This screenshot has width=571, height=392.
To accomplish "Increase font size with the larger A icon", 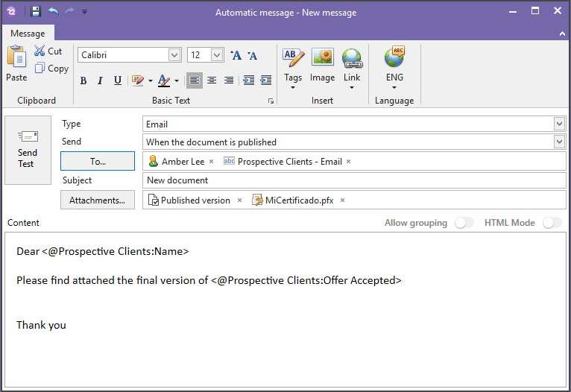I will pyautogui.click(x=236, y=55).
